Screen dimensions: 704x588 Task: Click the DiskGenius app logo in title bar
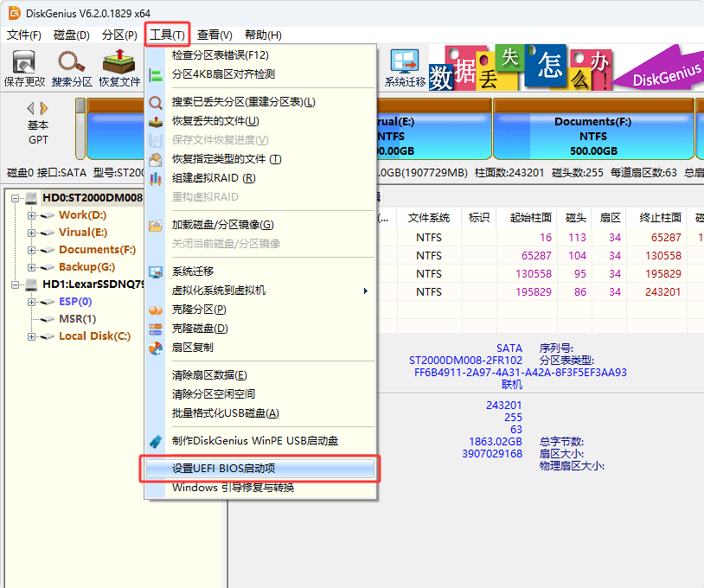[15, 13]
